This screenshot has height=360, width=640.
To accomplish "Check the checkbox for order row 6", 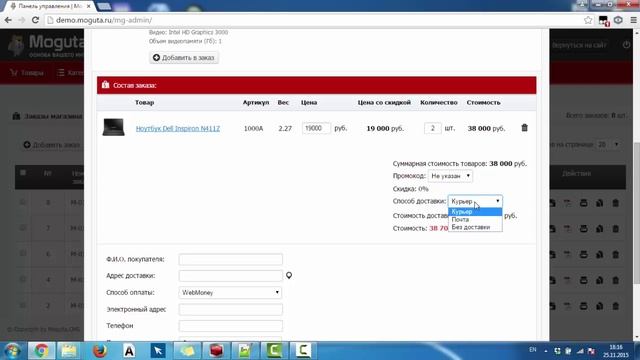I will tap(23, 253).
